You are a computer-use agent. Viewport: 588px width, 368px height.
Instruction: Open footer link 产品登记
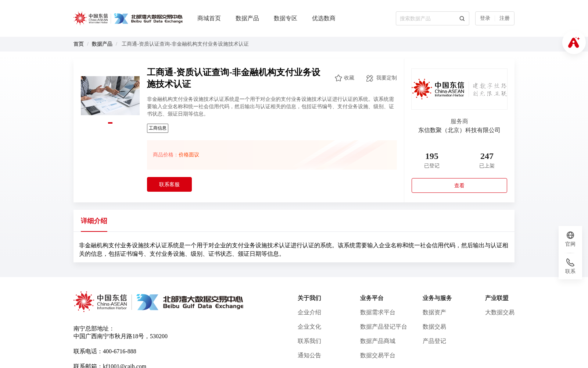[x=434, y=341]
